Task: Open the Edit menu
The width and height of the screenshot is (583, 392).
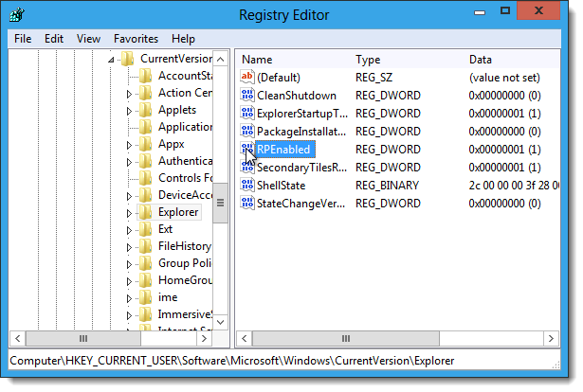Action: point(54,39)
